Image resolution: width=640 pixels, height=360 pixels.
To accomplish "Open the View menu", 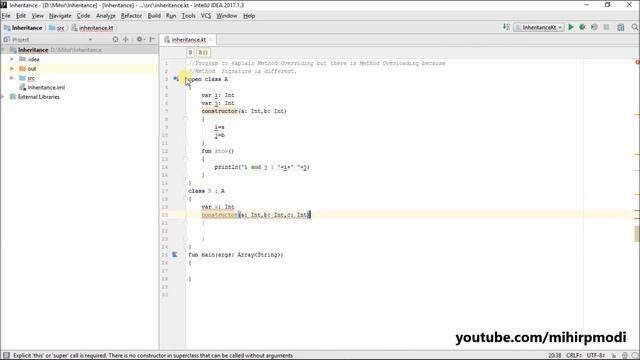I will (x=38, y=16).
